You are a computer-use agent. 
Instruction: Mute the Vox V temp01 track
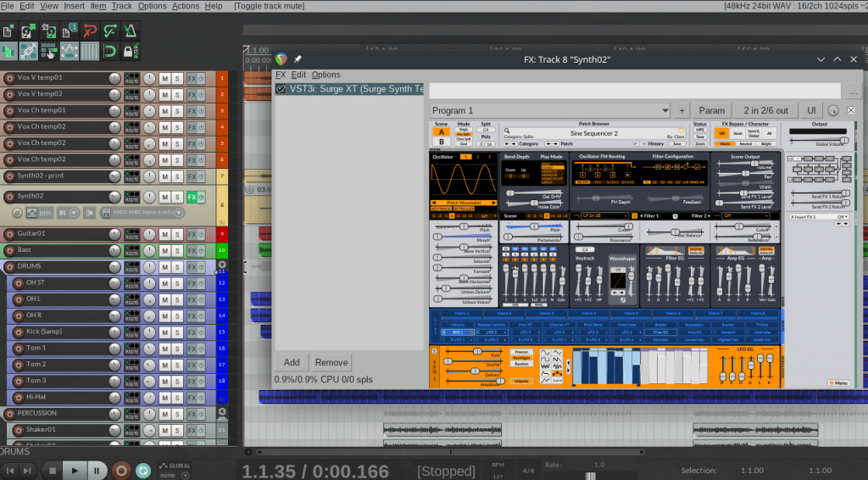click(x=164, y=79)
